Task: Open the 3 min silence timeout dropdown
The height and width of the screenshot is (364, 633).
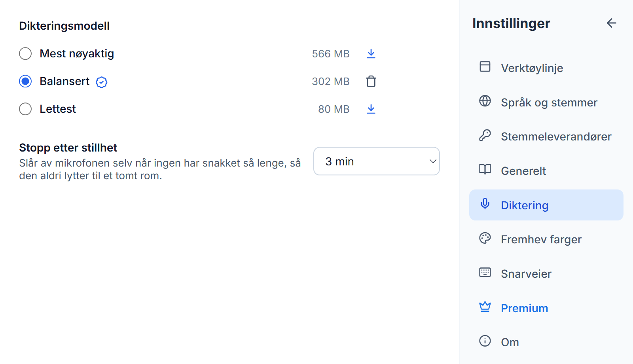Action: (376, 161)
